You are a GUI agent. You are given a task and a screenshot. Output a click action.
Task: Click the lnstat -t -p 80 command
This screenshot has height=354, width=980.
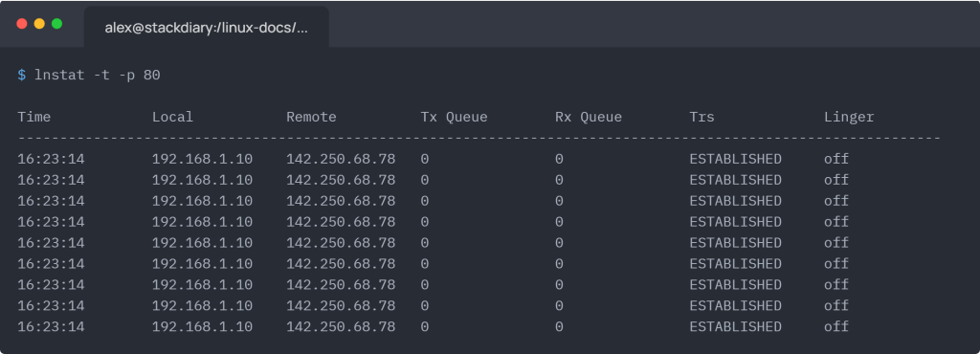tap(98, 76)
